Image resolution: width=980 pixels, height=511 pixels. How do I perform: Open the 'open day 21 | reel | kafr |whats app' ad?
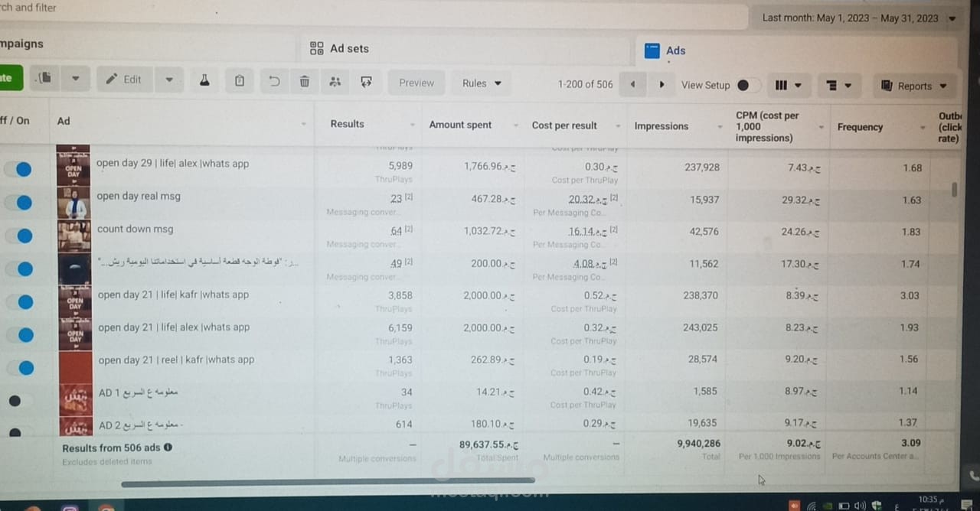[x=176, y=360]
